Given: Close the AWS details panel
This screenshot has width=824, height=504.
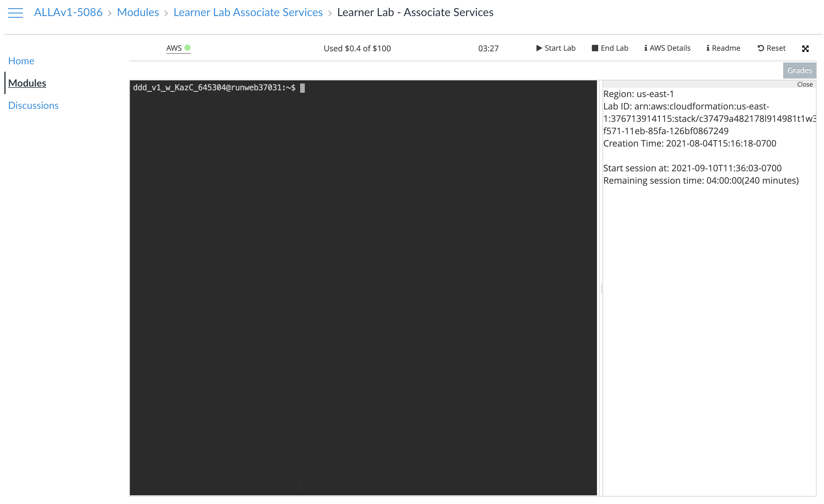Looking at the screenshot, I should point(804,84).
